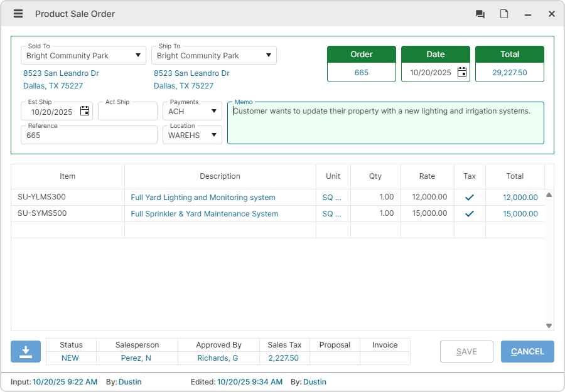Click into the Memo text area
The width and height of the screenshot is (565, 392).
tap(385, 123)
